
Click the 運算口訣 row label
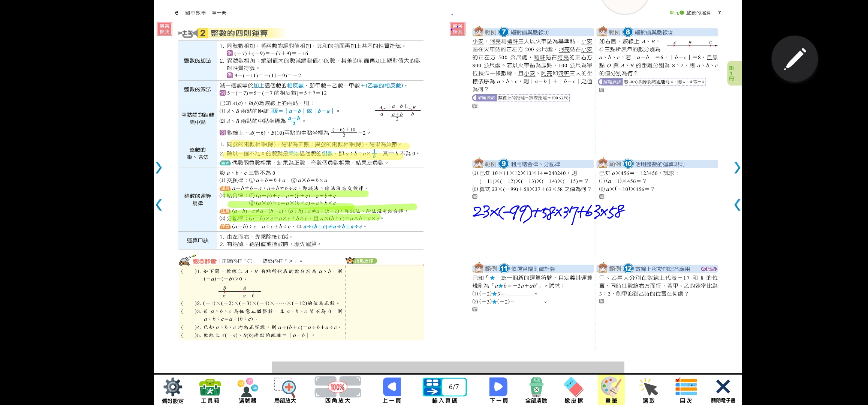(x=198, y=240)
